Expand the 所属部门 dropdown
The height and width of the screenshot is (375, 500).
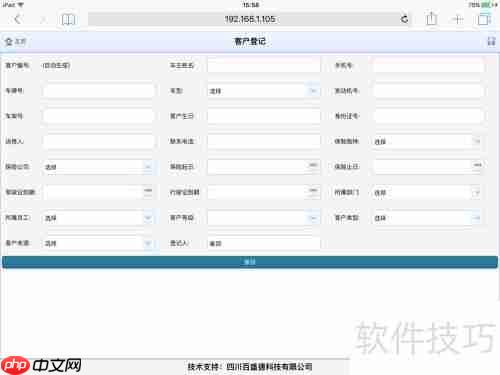coord(428,192)
